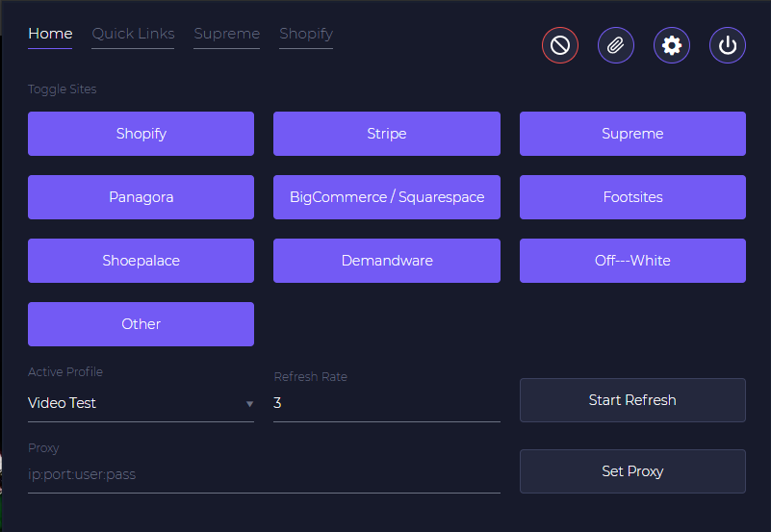Toggle the Stripe site button
Viewport: 771px width, 532px height.
click(x=387, y=134)
